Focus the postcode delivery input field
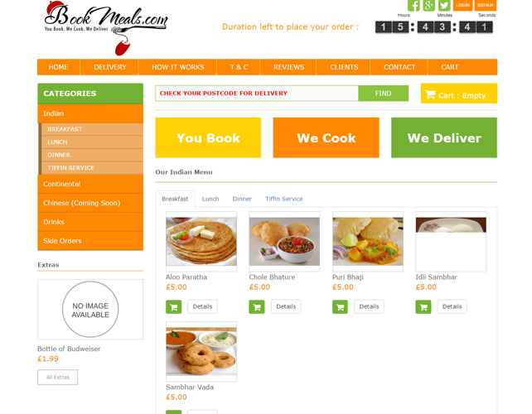The width and height of the screenshot is (532, 414). (257, 94)
